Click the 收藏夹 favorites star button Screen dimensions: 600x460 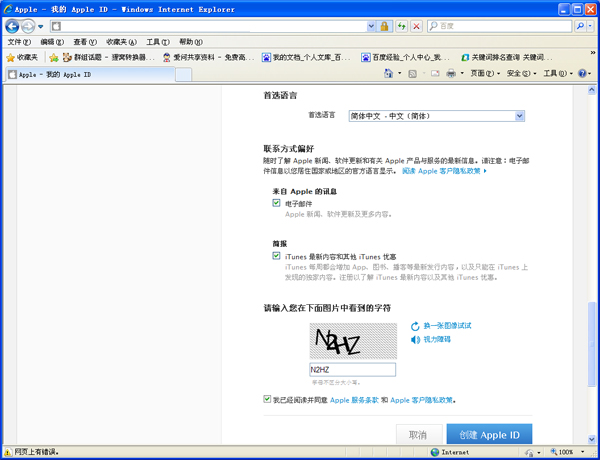[22, 57]
